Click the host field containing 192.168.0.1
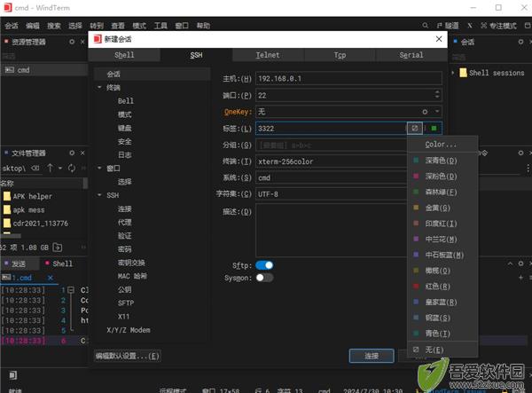 (x=348, y=78)
